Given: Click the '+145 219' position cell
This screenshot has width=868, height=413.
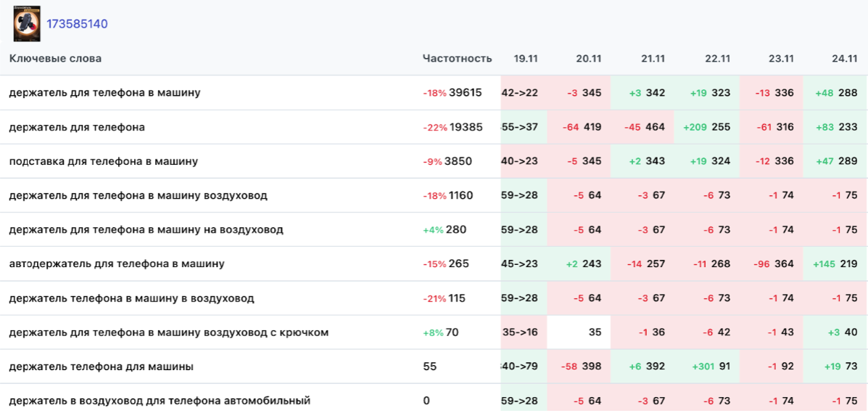Looking at the screenshot, I should click(x=835, y=264).
